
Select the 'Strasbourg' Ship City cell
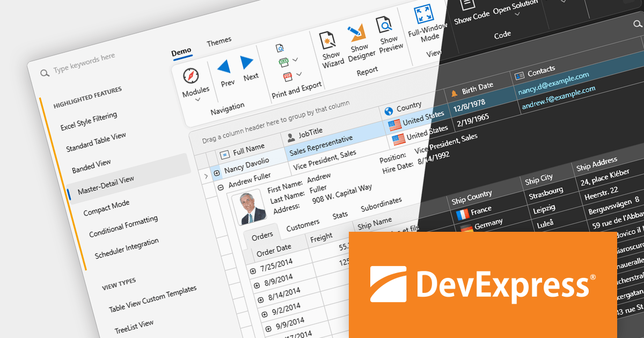546,194
